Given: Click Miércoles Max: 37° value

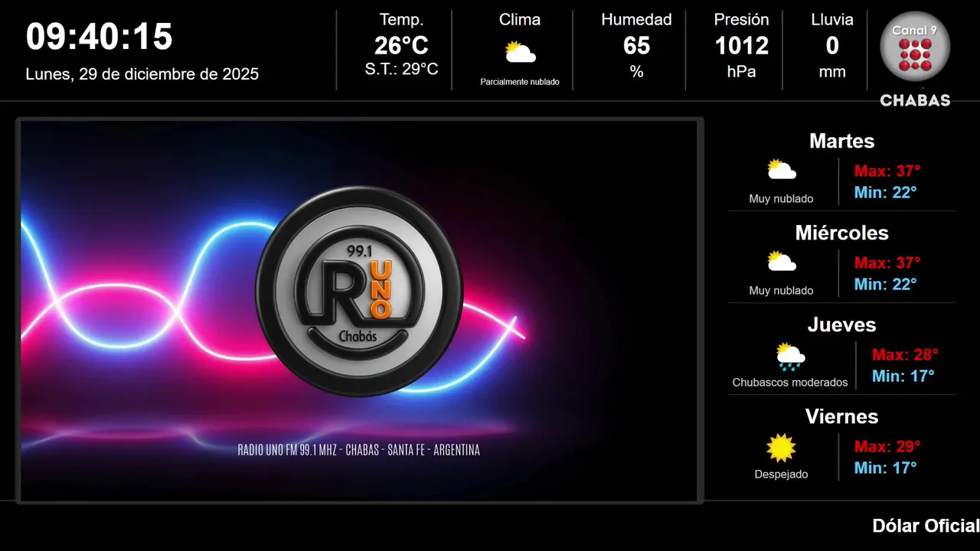Looking at the screenshot, I should pyautogui.click(x=887, y=262).
